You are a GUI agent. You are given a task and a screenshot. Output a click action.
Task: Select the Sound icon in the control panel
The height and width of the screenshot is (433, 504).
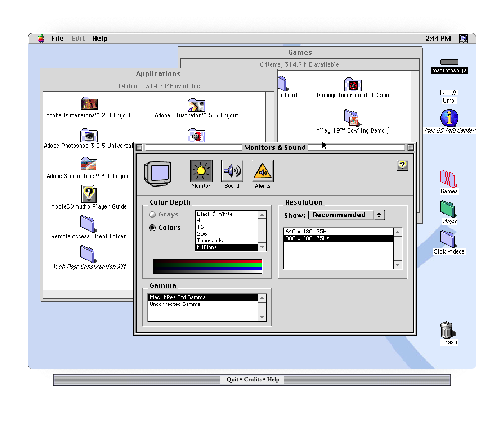pos(232,171)
